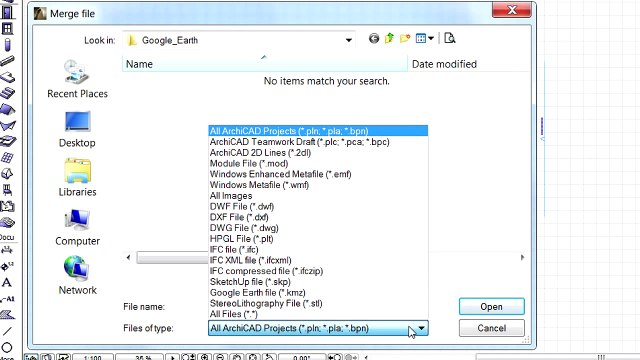This screenshot has width=640, height=360.
Task: Select the Line tool in toolbox
Action: pos(7,331)
